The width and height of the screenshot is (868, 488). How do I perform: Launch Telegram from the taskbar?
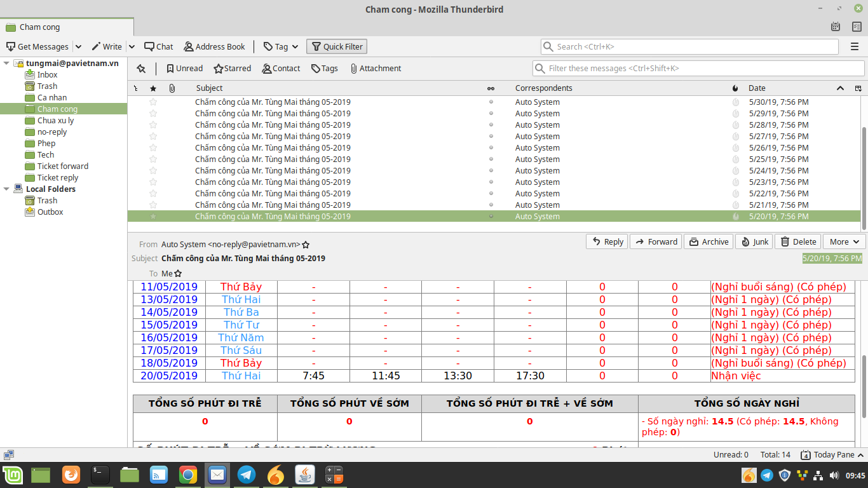(247, 475)
